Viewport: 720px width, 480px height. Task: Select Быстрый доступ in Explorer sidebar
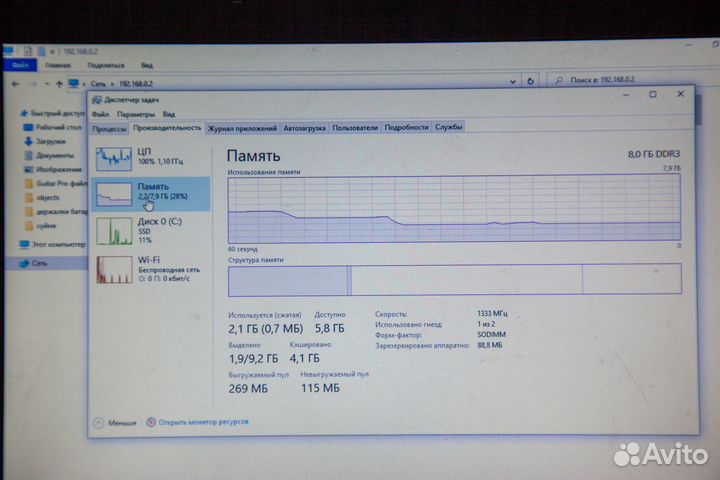(x=57, y=113)
